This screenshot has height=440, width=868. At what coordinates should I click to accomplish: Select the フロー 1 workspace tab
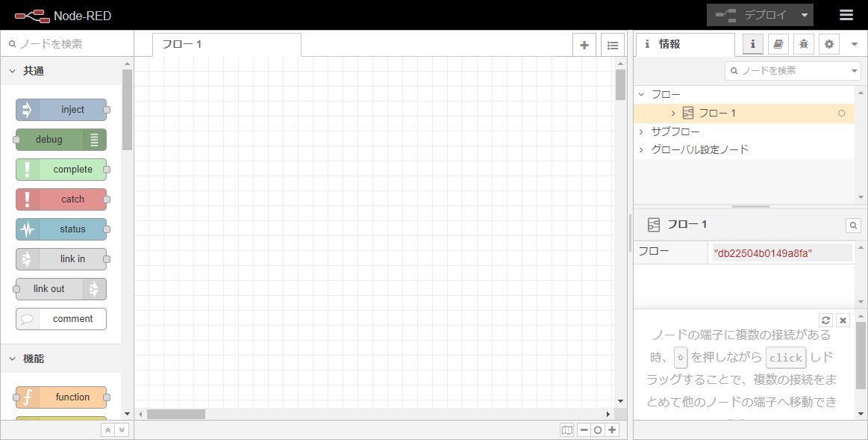tap(226, 44)
